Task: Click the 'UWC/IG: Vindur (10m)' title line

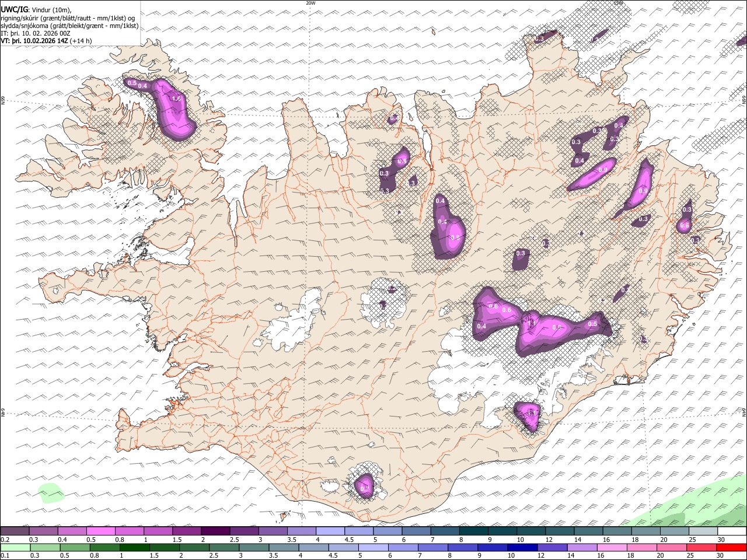Action: tap(36, 10)
